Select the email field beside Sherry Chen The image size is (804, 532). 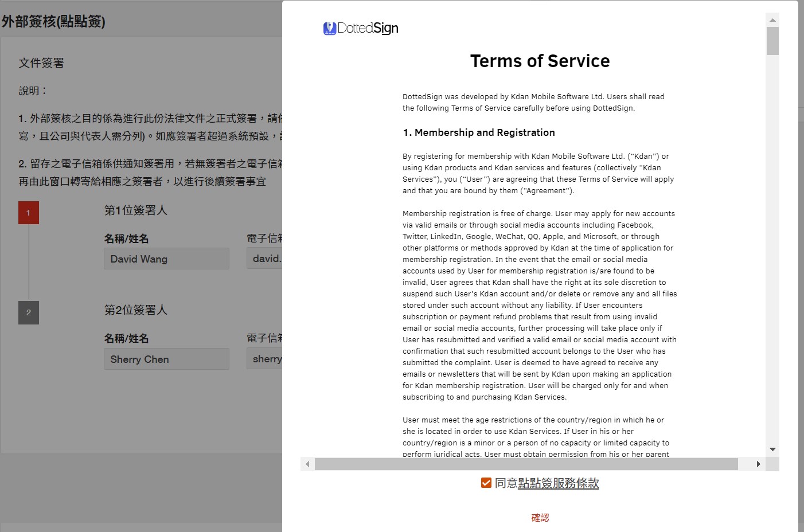pos(267,359)
